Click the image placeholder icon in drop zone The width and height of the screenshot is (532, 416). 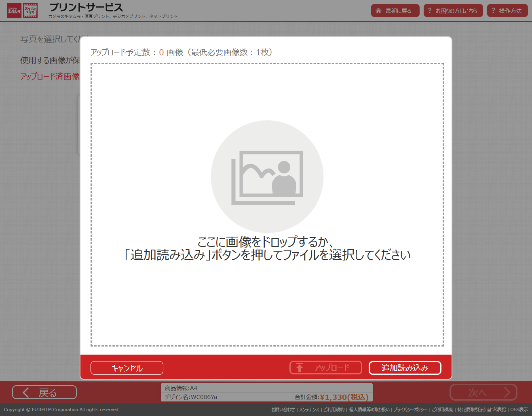tap(267, 176)
